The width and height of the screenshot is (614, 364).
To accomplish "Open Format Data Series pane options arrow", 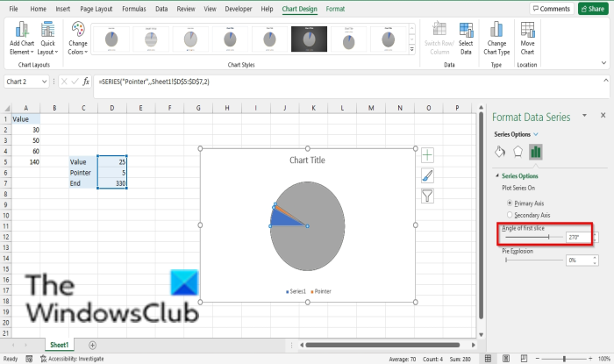I will point(584,115).
